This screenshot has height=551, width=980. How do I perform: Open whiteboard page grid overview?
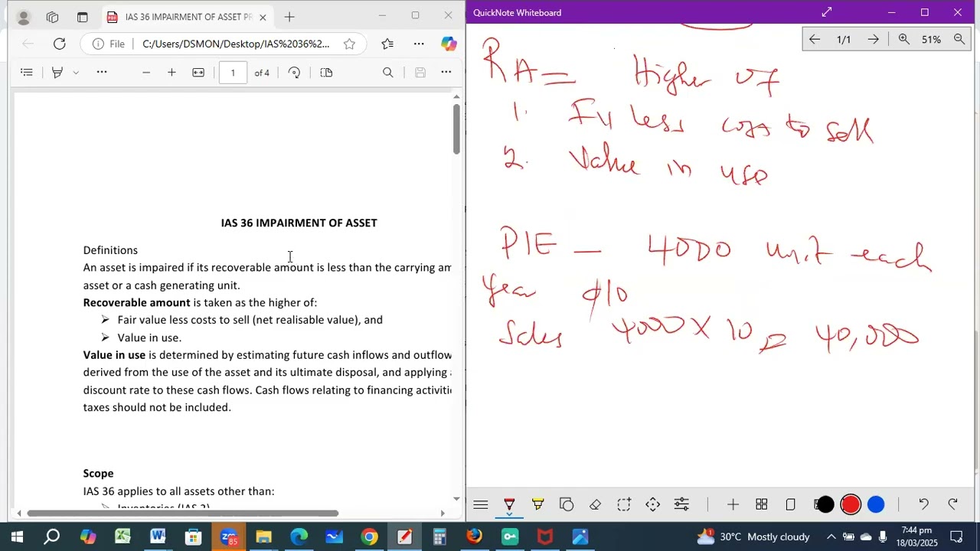762,504
